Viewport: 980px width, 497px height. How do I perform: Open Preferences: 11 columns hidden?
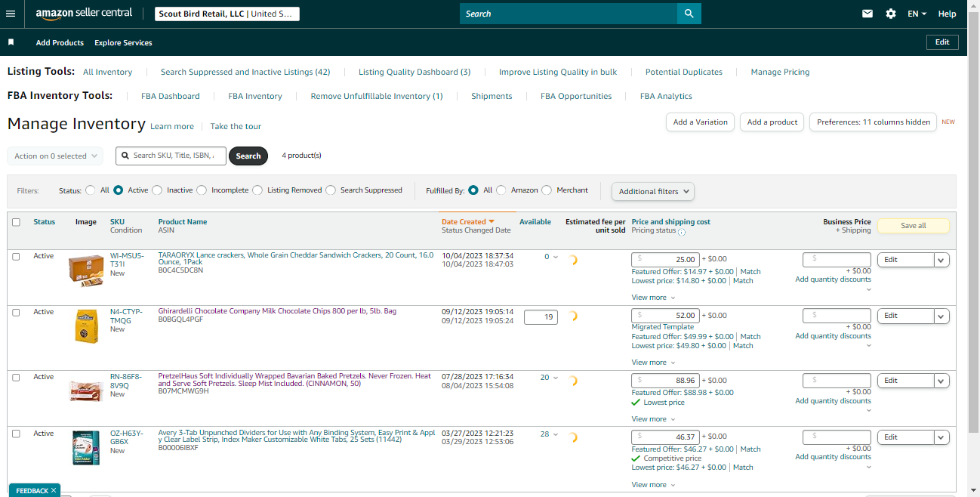(x=874, y=122)
